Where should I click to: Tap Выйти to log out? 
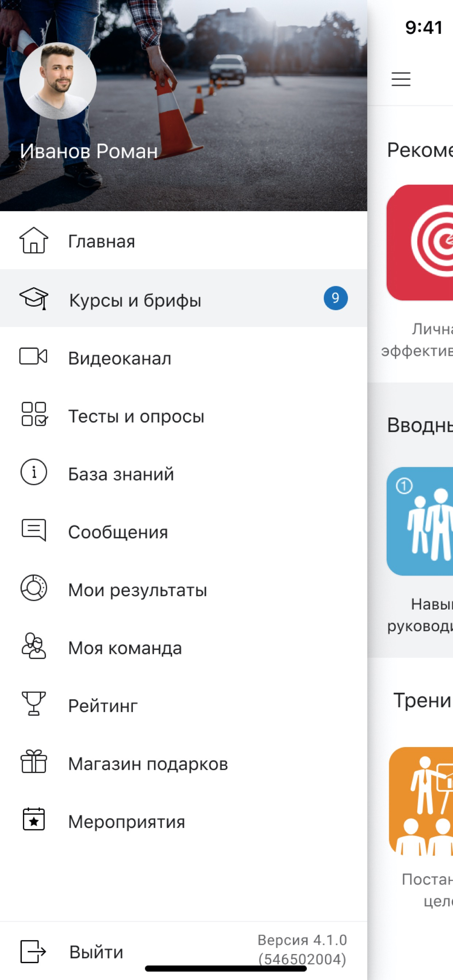(x=96, y=952)
